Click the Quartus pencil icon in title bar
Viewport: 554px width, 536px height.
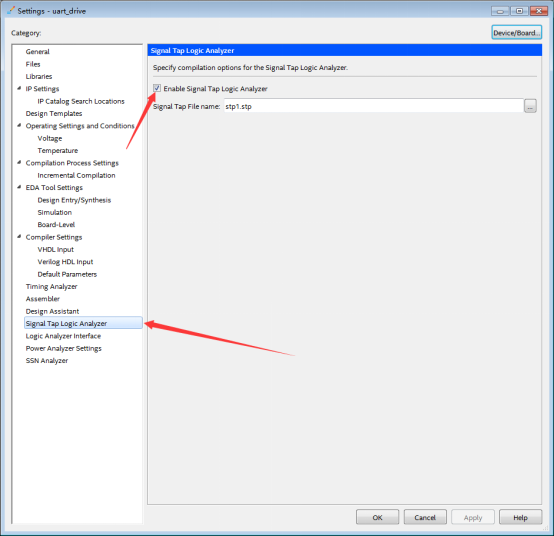pos(11,10)
